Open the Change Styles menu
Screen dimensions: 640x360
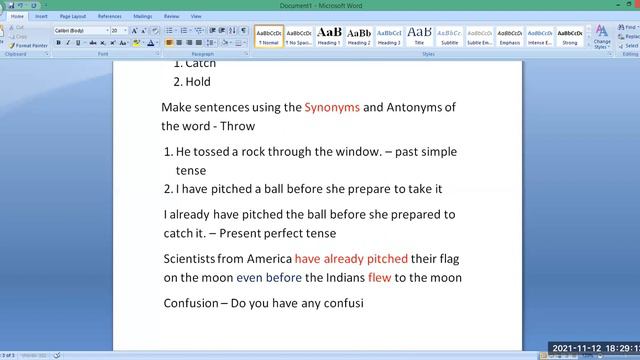coord(602,37)
